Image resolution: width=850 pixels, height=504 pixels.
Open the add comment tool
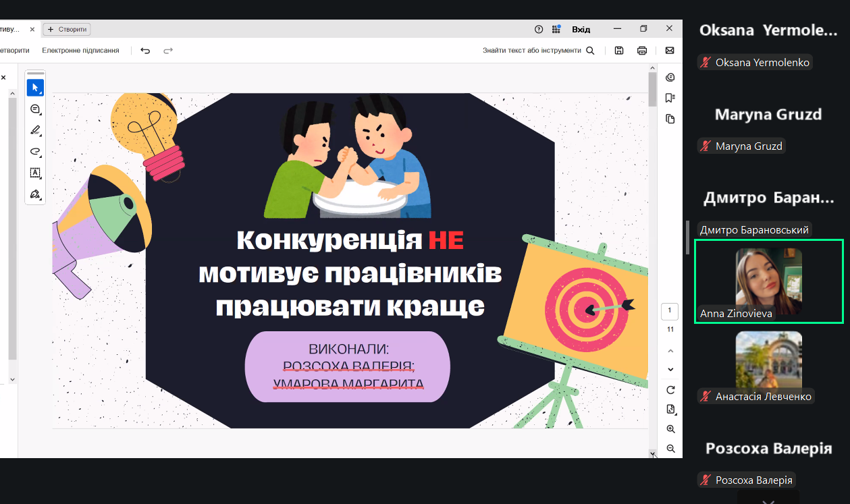tap(35, 109)
